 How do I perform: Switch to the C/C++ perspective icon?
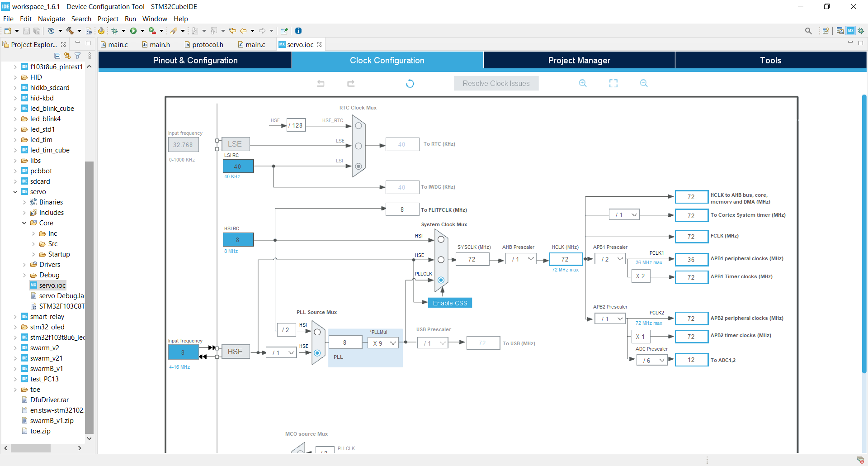coord(840,31)
